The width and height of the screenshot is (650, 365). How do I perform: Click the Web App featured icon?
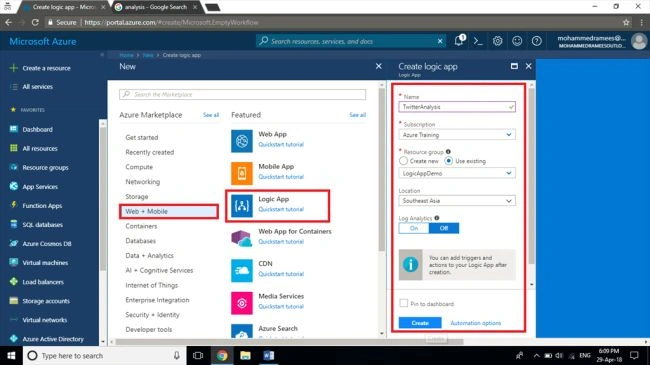click(x=242, y=141)
